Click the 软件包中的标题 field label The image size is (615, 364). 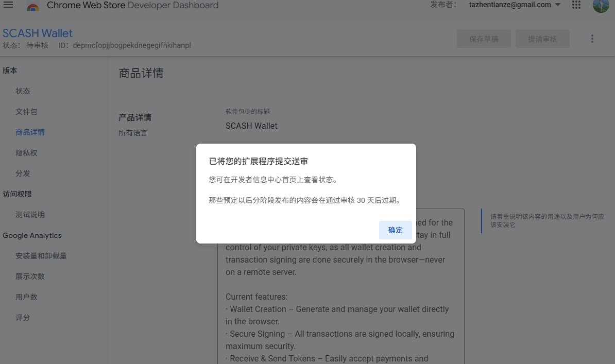[247, 111]
